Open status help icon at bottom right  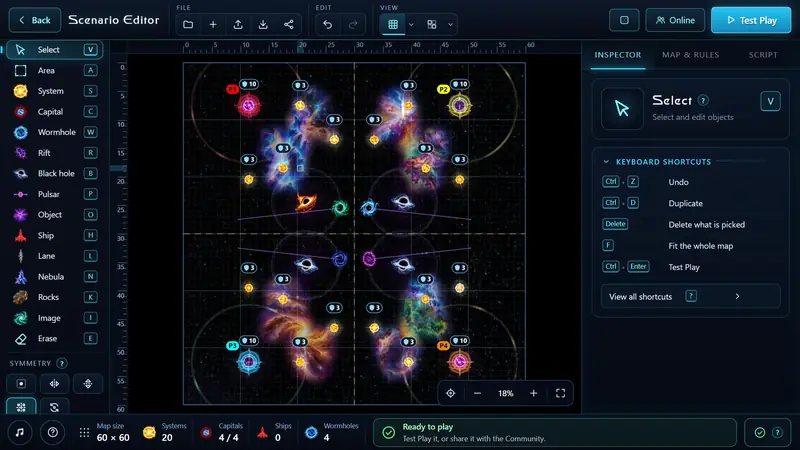[777, 433]
